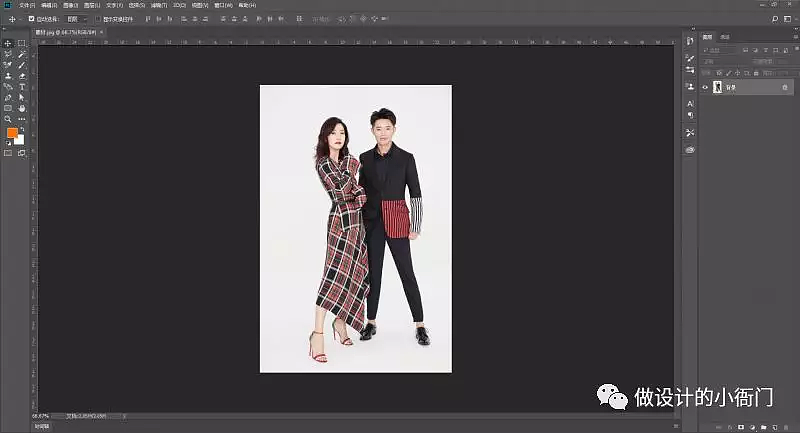Click the search icon in the options bar

[775, 19]
